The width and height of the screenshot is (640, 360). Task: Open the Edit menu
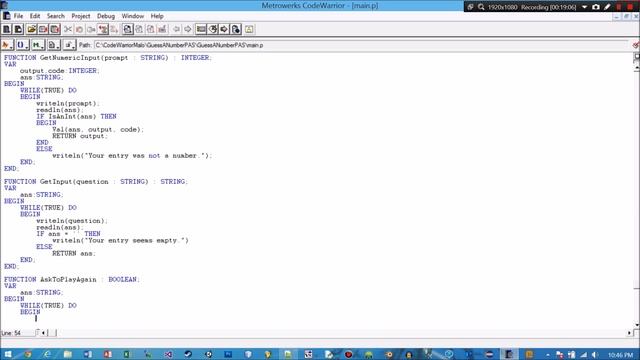pyautogui.click(x=35, y=16)
